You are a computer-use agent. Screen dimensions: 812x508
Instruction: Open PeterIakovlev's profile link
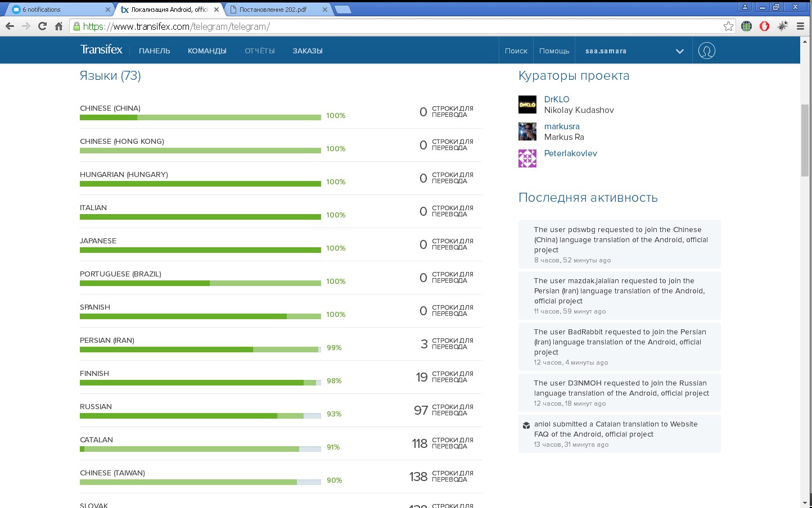pos(570,153)
